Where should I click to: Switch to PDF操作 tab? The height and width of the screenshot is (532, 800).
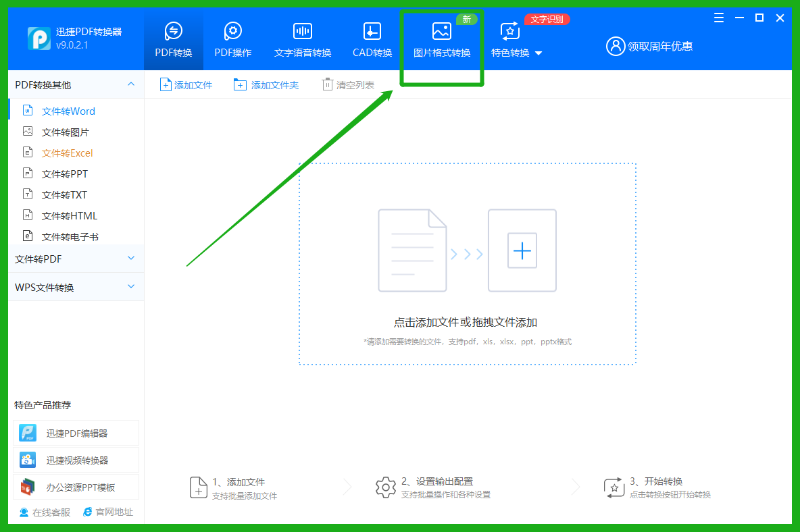232,40
